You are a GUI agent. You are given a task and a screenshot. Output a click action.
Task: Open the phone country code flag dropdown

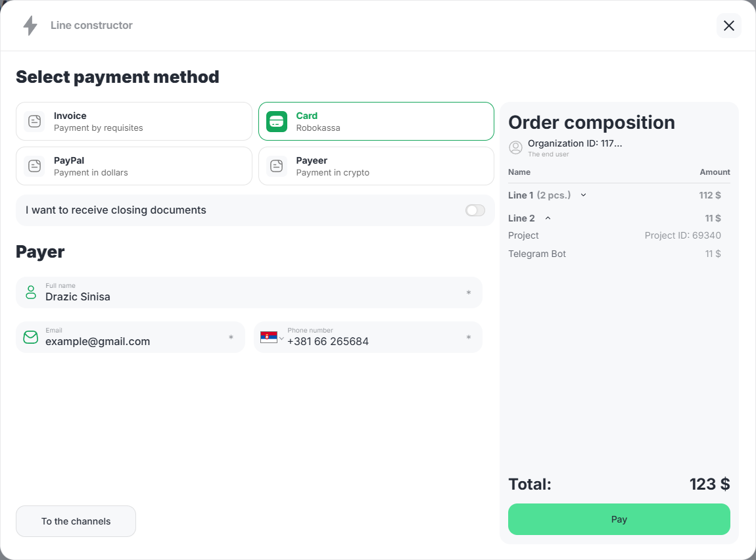click(272, 338)
